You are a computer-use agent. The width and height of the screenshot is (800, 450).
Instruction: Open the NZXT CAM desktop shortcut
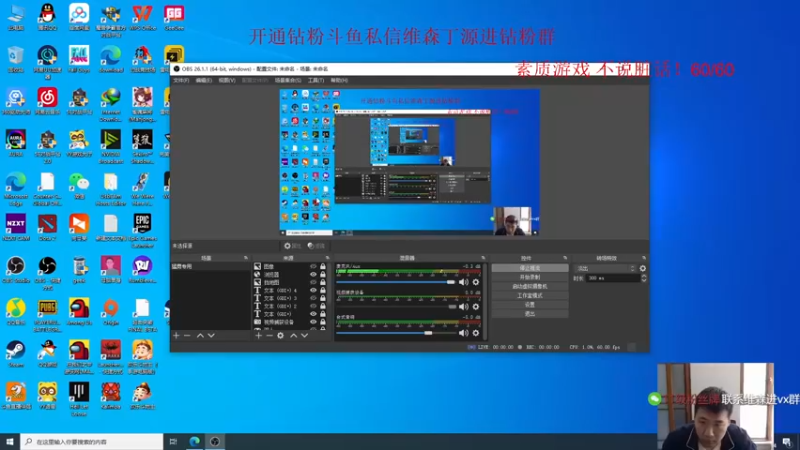16,228
